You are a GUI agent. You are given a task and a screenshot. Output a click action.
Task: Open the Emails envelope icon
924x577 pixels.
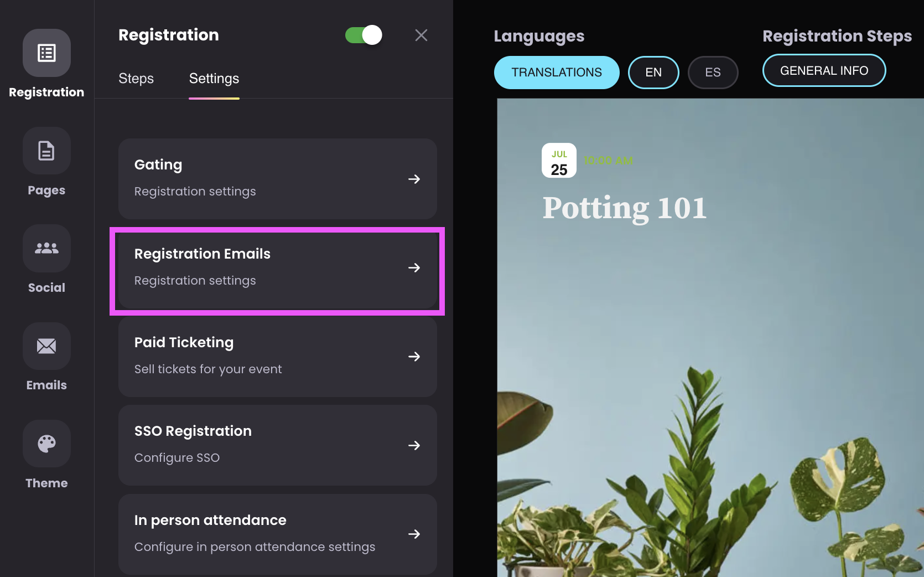46,346
